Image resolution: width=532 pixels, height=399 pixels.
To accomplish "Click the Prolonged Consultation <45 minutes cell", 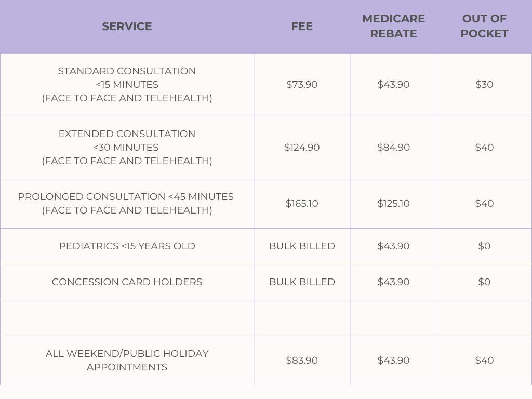I will point(127,204).
